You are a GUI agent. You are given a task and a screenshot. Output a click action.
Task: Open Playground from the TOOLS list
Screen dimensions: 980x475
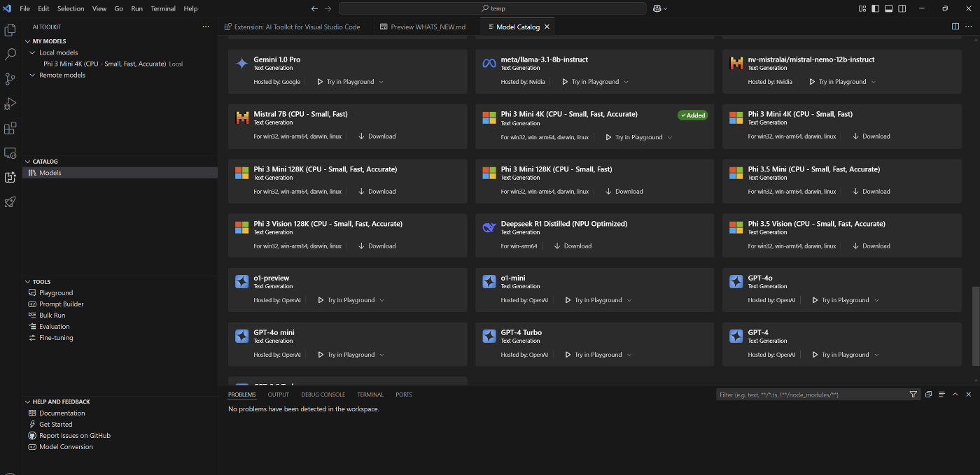(x=56, y=293)
